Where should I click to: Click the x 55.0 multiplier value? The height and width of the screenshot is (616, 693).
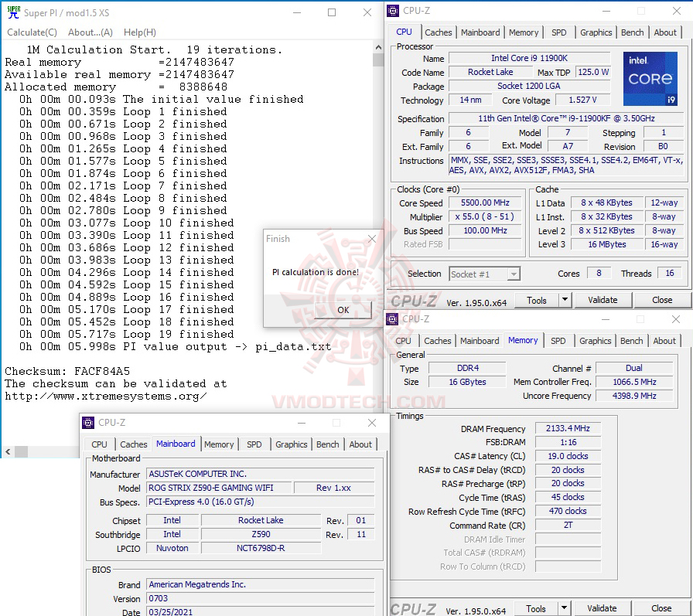[x=485, y=217]
